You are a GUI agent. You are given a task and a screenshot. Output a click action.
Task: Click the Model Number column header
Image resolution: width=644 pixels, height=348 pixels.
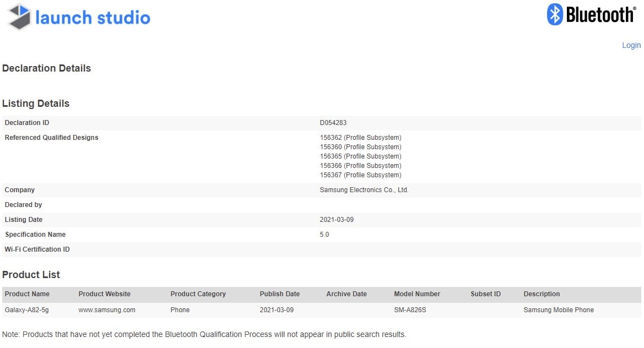click(x=417, y=294)
